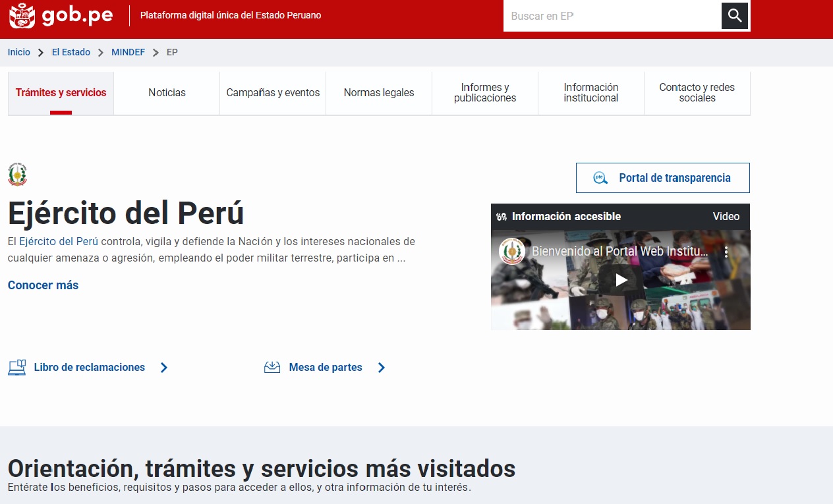The height and width of the screenshot is (504, 833).
Task: Click the inline Ejército del Perú link
Action: point(59,242)
